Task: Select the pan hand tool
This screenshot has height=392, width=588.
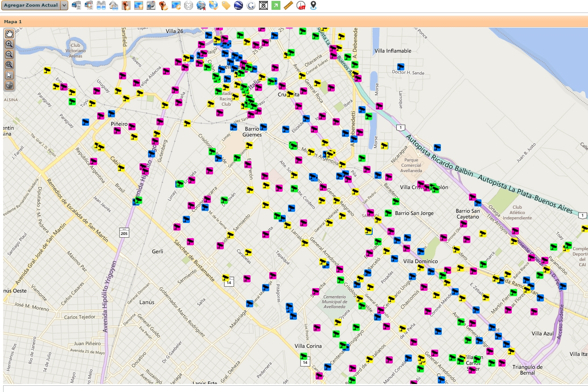Action: (x=9, y=34)
